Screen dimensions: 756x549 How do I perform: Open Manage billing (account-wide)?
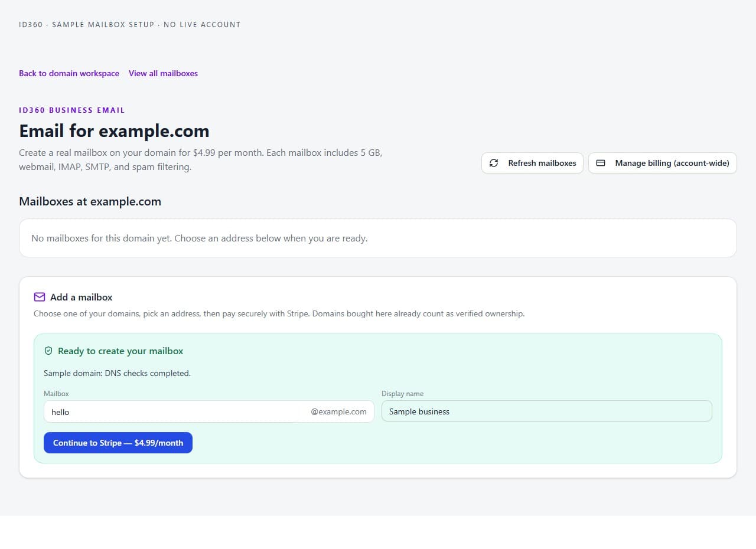pyautogui.click(x=663, y=163)
